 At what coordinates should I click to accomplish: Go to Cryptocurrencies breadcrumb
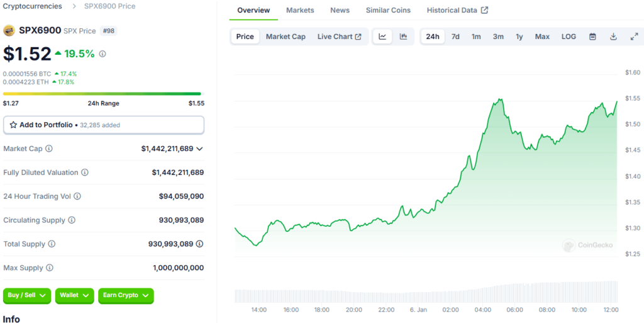33,6
